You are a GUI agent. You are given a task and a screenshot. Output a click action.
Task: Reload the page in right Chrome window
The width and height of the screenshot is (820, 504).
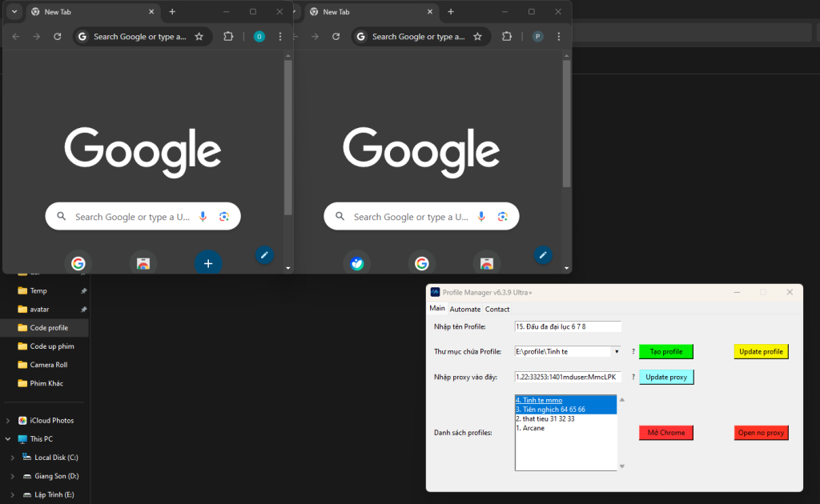pyautogui.click(x=336, y=37)
